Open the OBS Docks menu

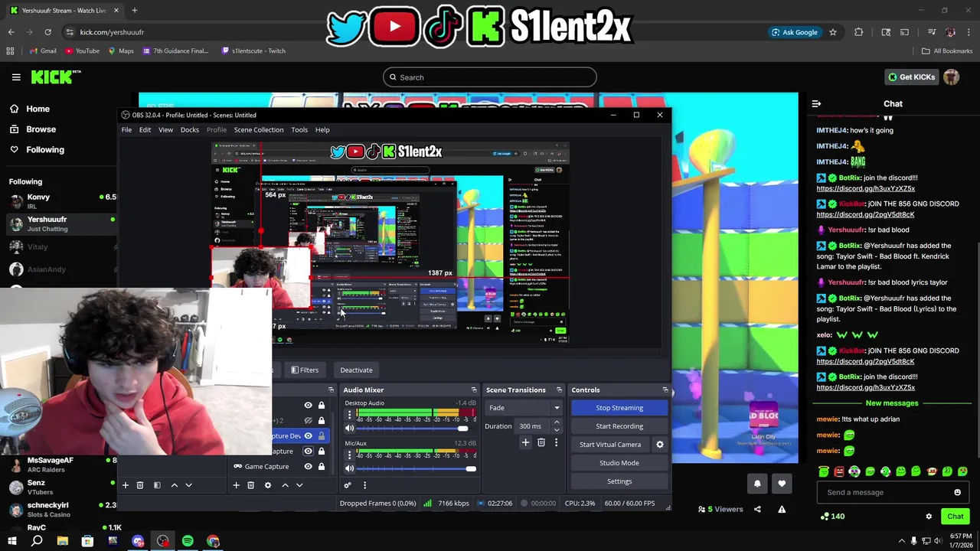pyautogui.click(x=190, y=129)
